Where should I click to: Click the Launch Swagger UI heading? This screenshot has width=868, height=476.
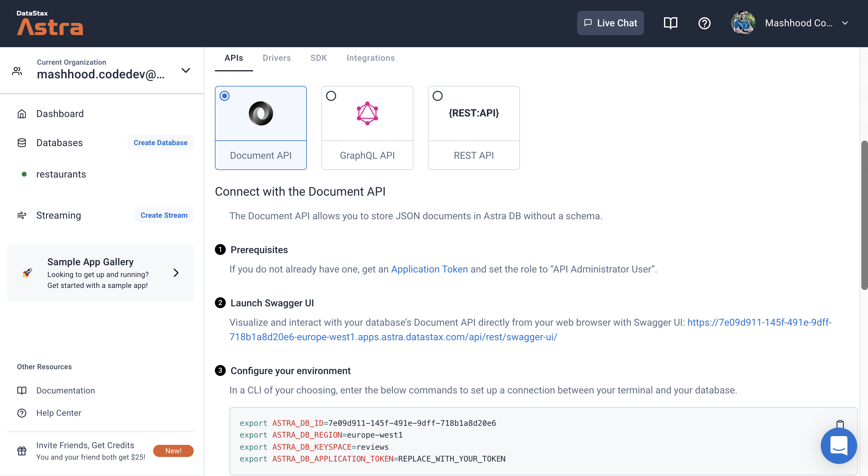[x=272, y=303]
